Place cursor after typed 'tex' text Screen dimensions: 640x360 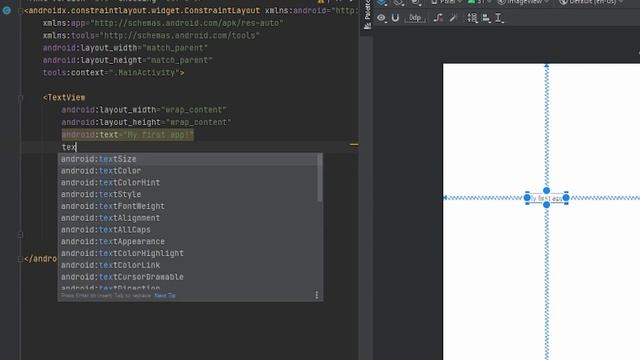[76, 147]
